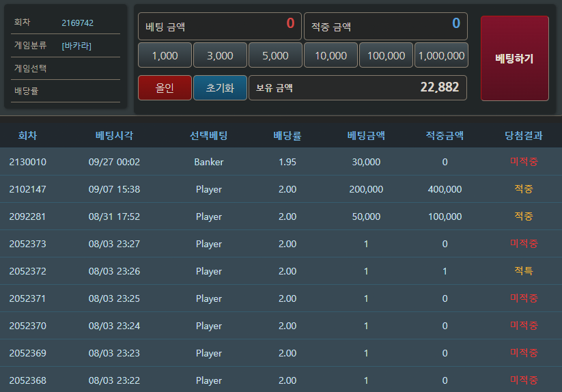Click bet time 08/31 17:52
Image resolution: width=562 pixels, height=392 pixels.
pyautogui.click(x=114, y=216)
